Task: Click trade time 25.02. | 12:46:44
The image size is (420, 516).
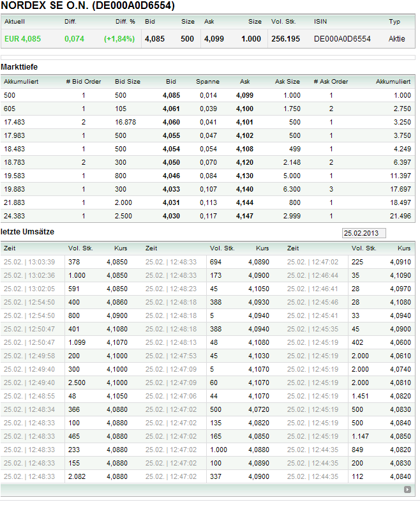Action: (313, 275)
